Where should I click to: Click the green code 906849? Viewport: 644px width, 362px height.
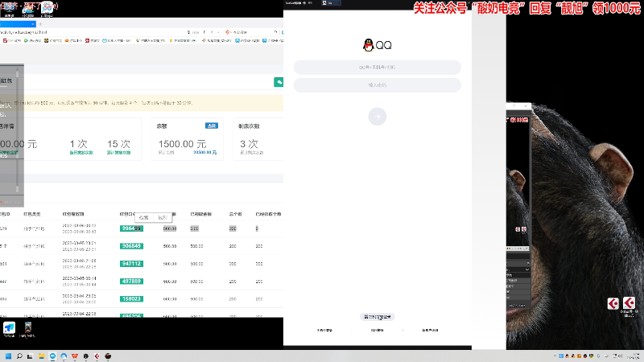tap(131, 246)
